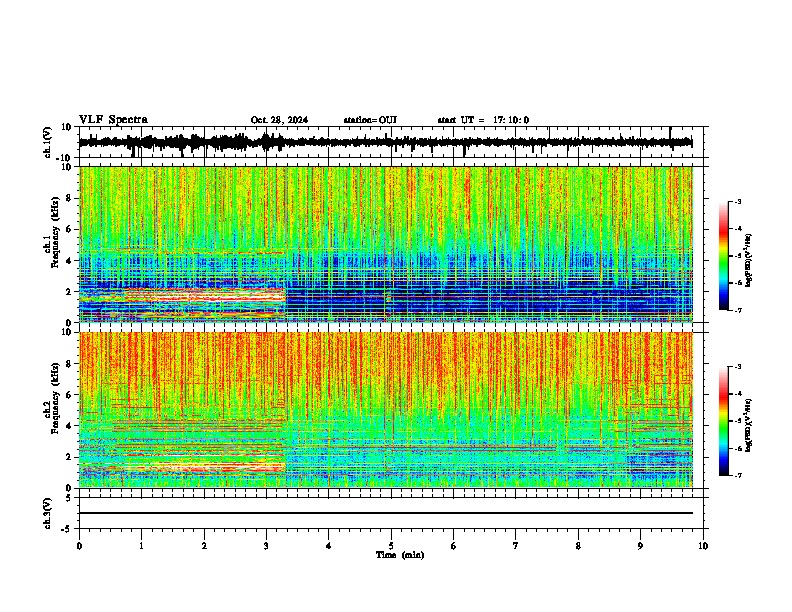Click the '-7' label on ch.1 color bar
The height and width of the screenshot is (612, 792).
click(x=738, y=310)
